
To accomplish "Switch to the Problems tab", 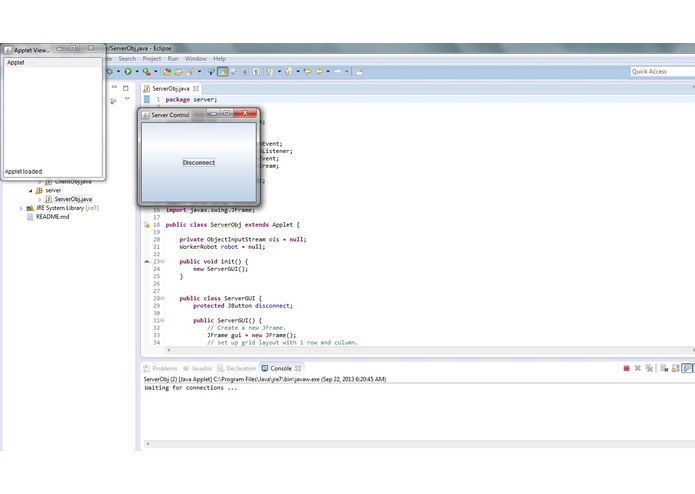I will coord(160,368).
